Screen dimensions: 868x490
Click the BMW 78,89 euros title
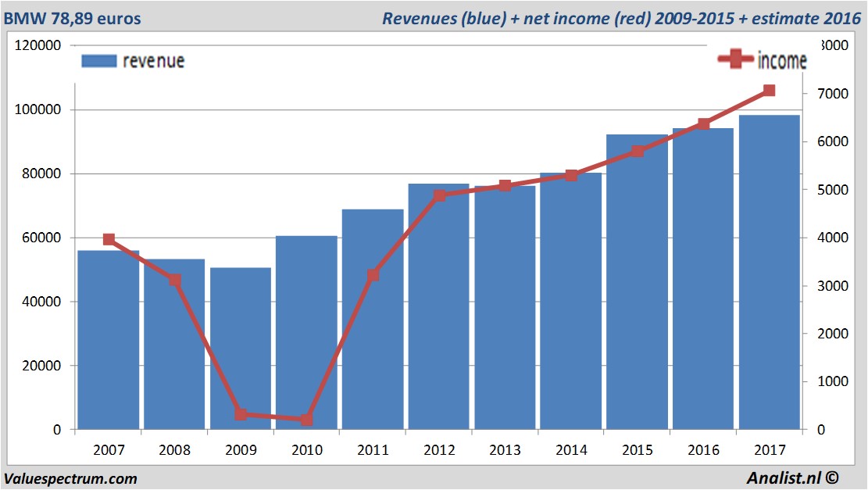click(x=73, y=18)
